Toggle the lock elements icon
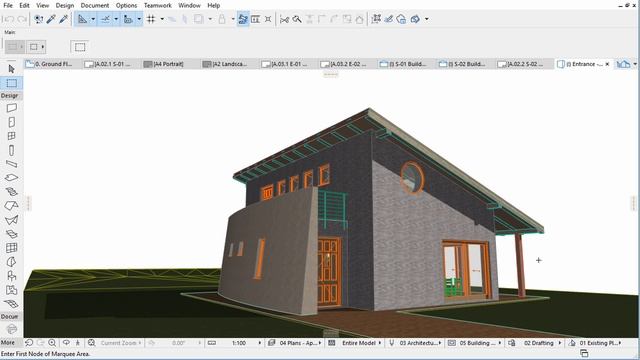 click(222, 19)
